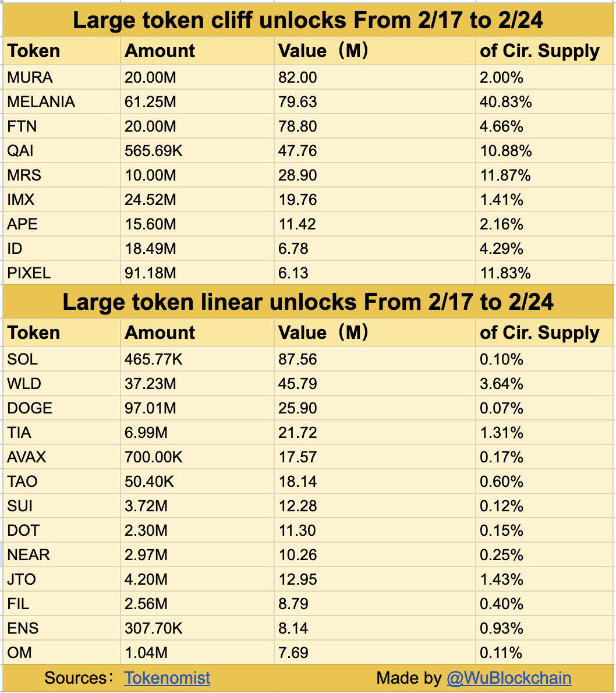Image resolution: width=616 pixels, height=693 pixels.
Task: Select the SOL token cell
Action: pyautogui.click(x=22, y=359)
